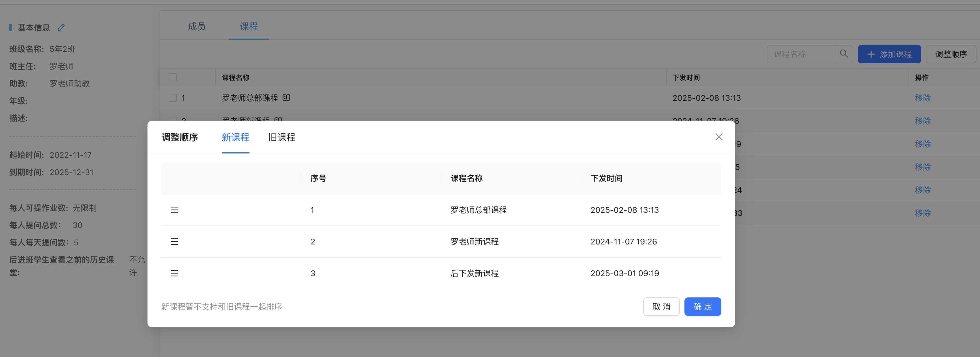Screen dimensions: 980x357
Task: Click the drag handle for row 罗老师新课程
Action: tap(175, 242)
